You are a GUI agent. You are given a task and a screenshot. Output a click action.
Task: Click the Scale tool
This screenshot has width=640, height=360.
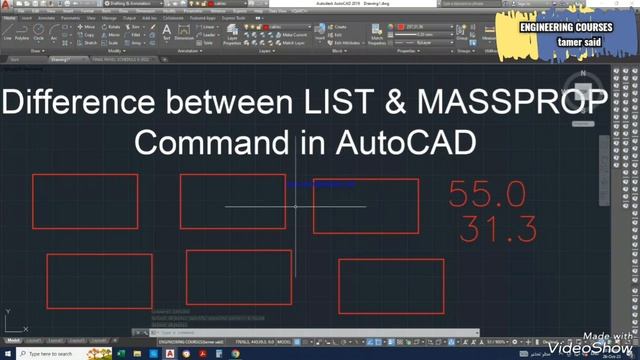pos(110,43)
